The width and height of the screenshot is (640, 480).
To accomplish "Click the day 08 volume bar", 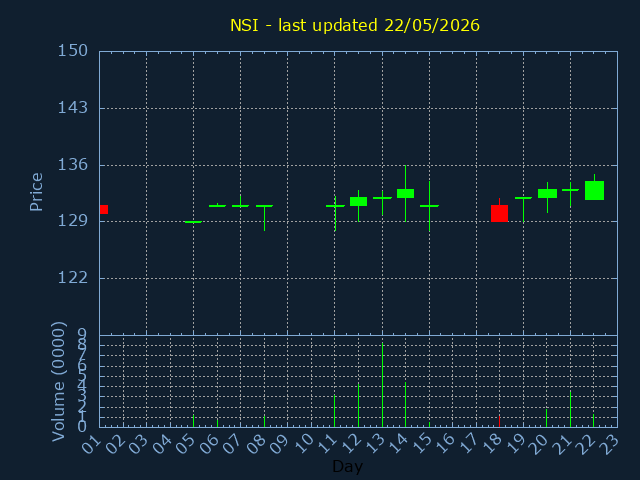I will (x=264, y=421).
